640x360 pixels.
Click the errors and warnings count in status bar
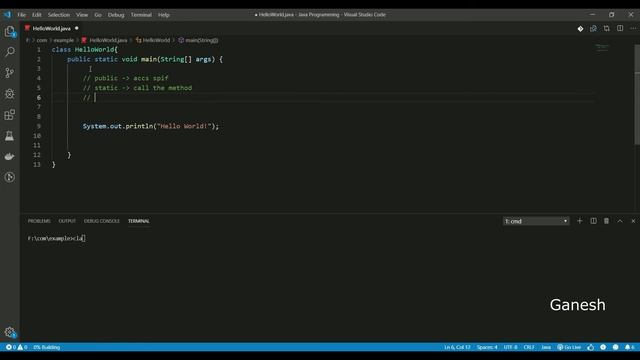coord(17,347)
